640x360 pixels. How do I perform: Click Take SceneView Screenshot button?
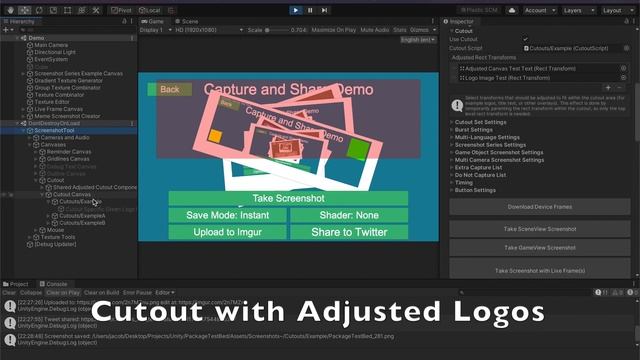[x=540, y=229]
